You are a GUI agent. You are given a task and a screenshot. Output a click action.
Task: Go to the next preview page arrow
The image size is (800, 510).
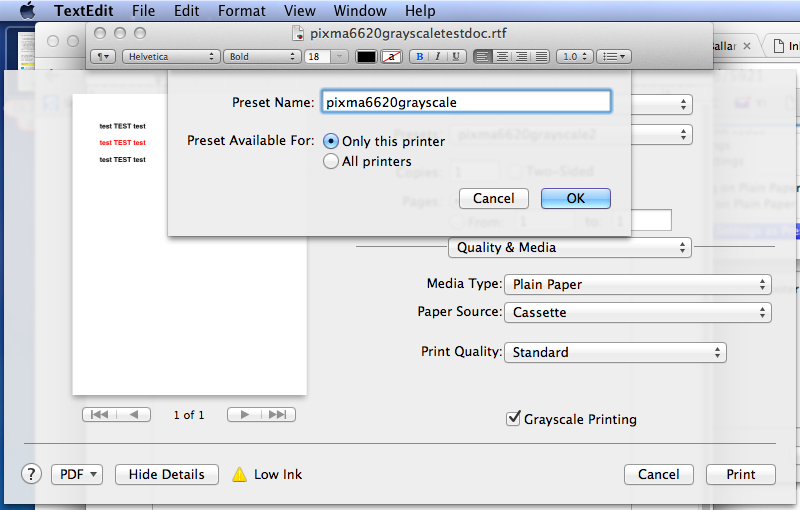[244, 414]
